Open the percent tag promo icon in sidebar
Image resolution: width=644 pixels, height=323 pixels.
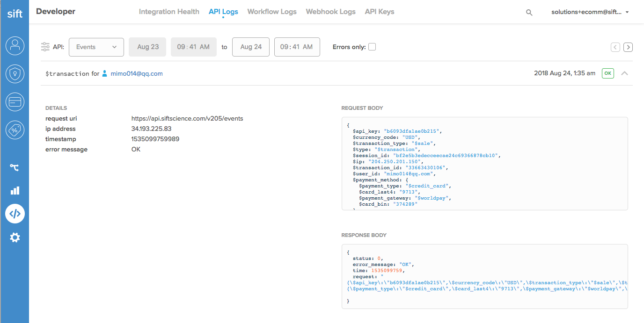[x=15, y=130]
